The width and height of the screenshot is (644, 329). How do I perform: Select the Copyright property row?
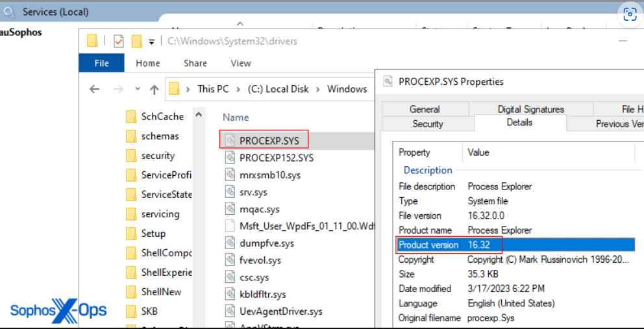coord(516,260)
